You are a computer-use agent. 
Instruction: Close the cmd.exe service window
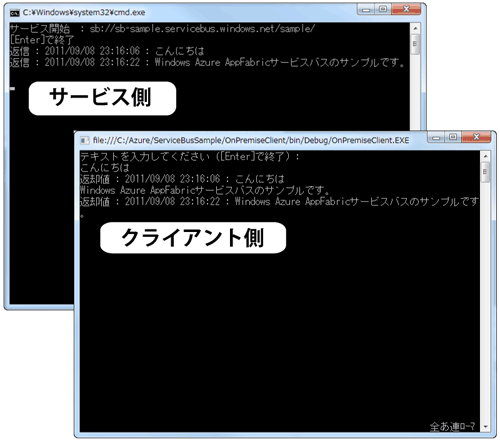click(406, 9)
